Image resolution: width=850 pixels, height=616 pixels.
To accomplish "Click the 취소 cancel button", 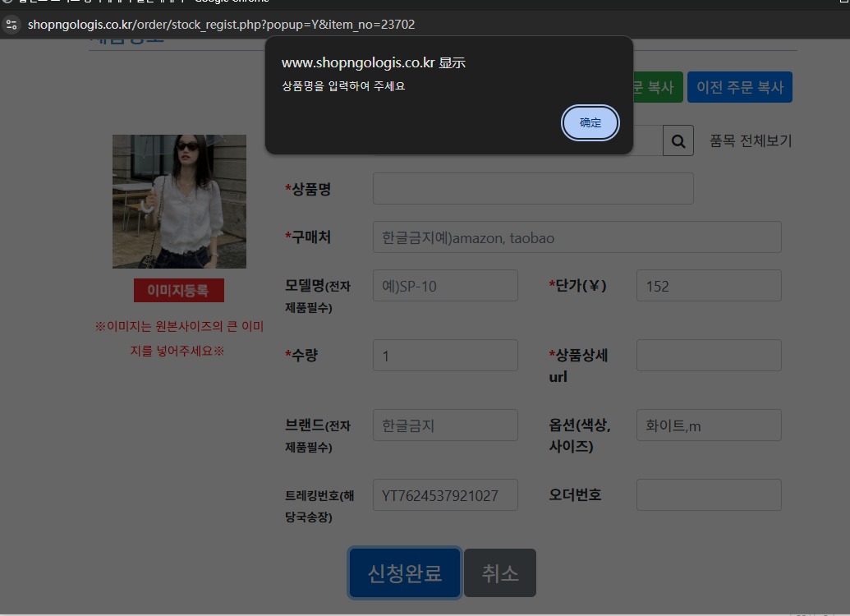I will [x=500, y=572].
